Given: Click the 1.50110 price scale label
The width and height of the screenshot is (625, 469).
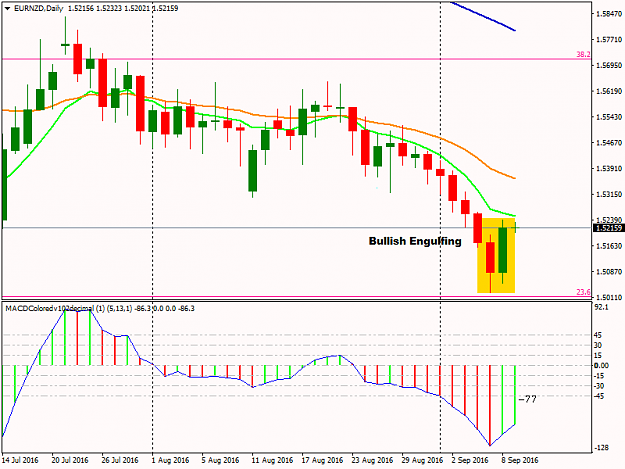Looking at the screenshot, I should [x=609, y=297].
